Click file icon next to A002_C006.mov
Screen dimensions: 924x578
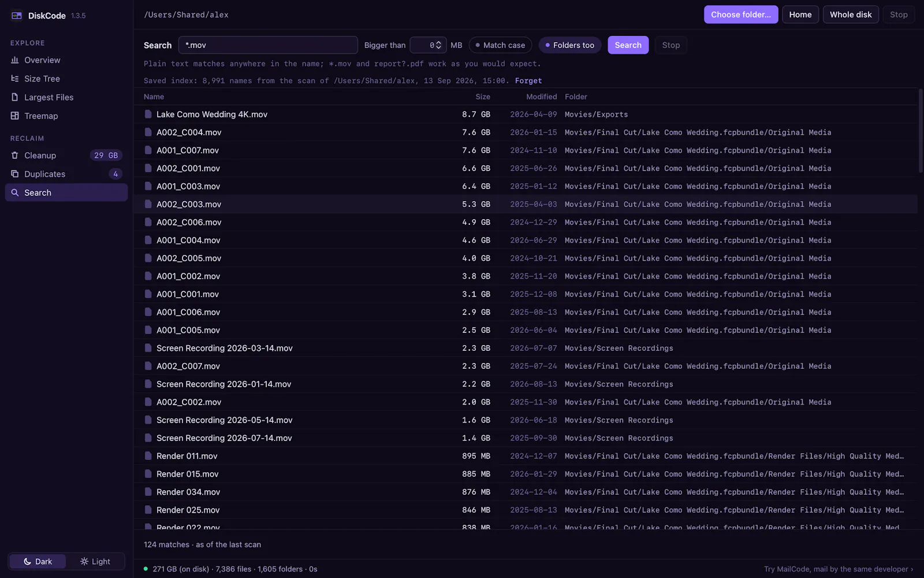pyautogui.click(x=148, y=222)
